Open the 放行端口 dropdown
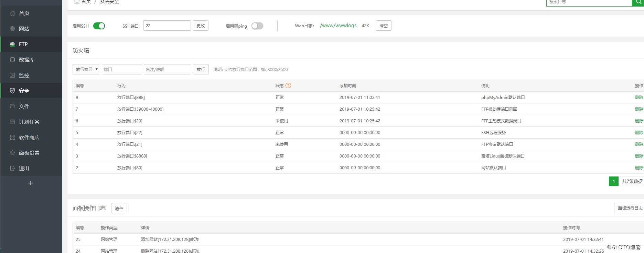Viewport: 644px width, 253px height. click(86, 69)
